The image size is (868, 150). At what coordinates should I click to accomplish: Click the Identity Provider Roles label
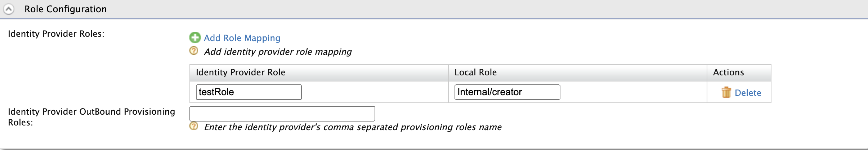click(x=56, y=34)
